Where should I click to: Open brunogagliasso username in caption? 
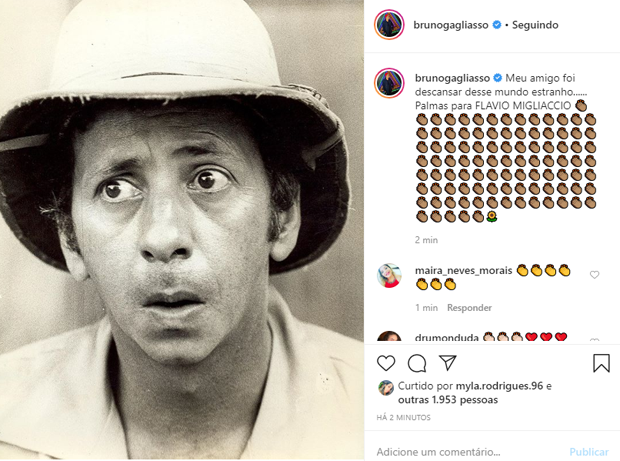452,77
